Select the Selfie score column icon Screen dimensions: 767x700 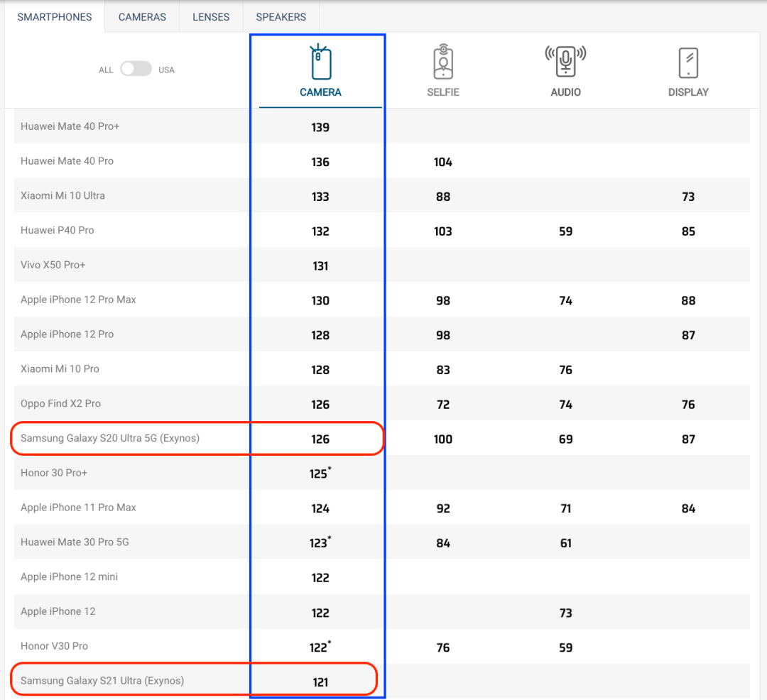click(443, 62)
